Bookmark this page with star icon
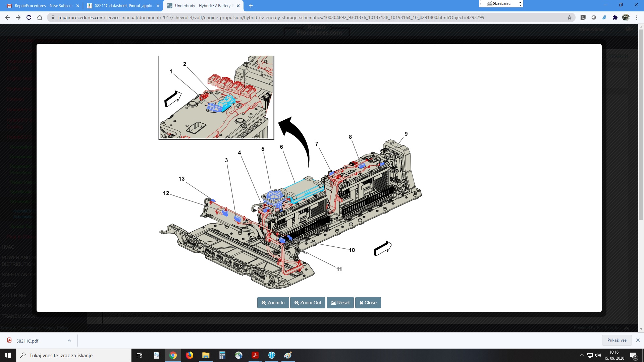Screen dimensions: 644x362 click(x=570, y=17)
